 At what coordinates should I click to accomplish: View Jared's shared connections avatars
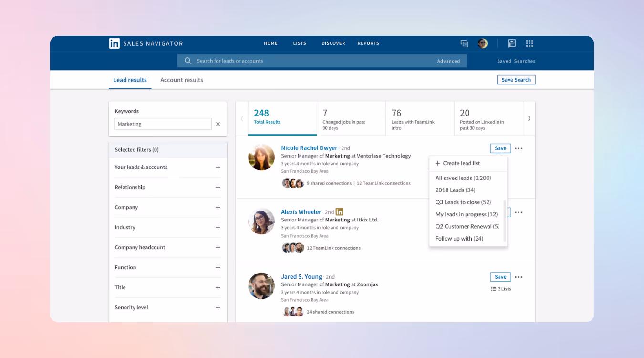click(x=293, y=312)
